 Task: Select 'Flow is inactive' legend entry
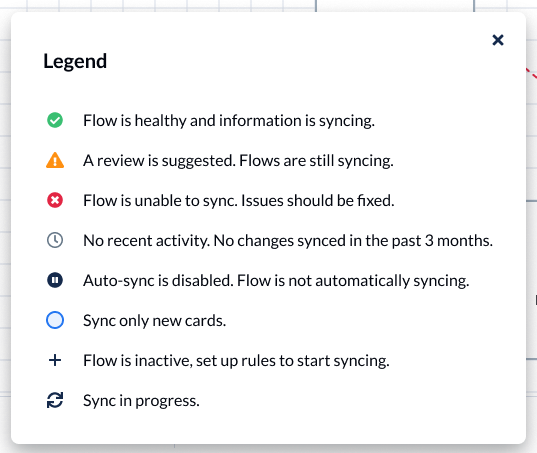(236, 361)
